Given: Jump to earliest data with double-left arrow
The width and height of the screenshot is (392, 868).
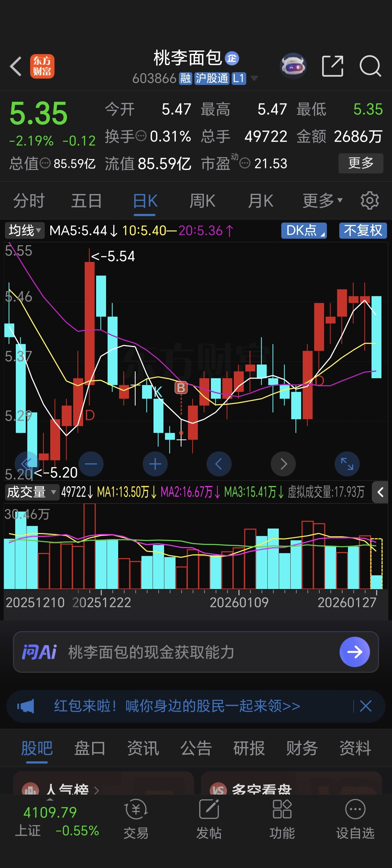Looking at the screenshot, I should pos(27,464).
